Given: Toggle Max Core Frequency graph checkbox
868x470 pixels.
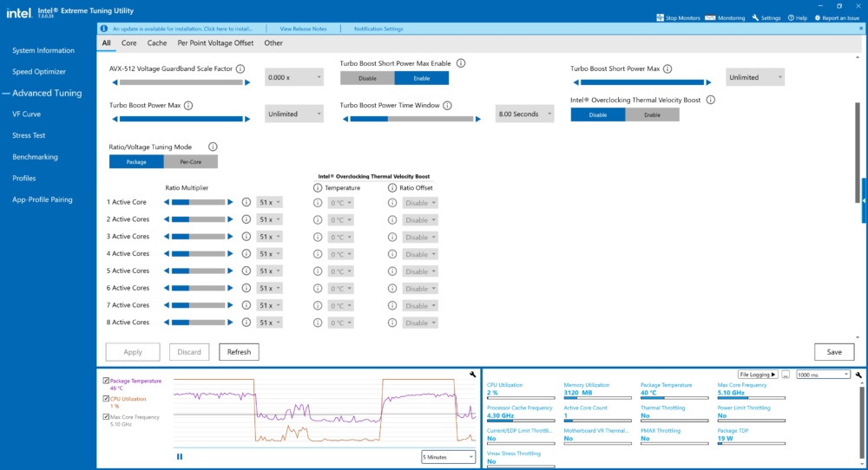Looking at the screenshot, I should tap(106, 417).
